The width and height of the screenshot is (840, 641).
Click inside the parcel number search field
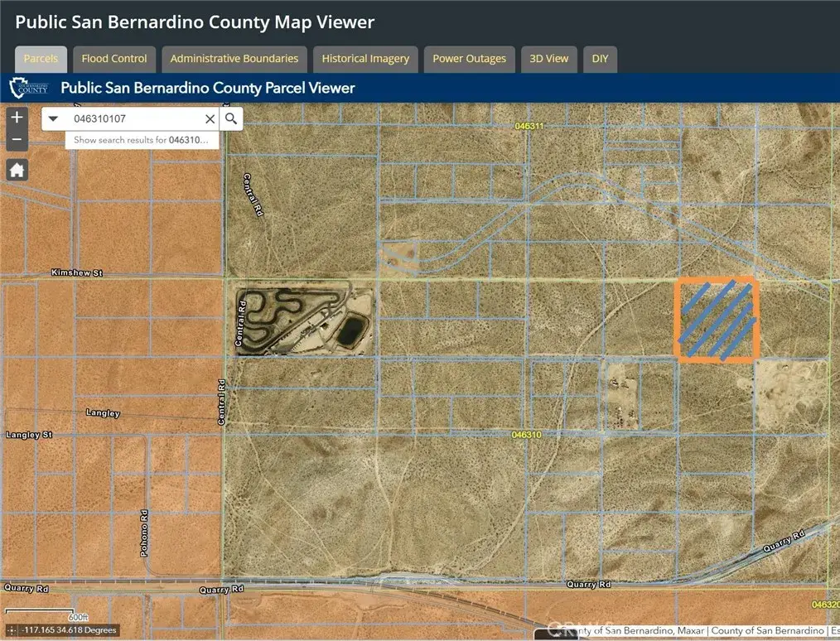click(x=133, y=118)
